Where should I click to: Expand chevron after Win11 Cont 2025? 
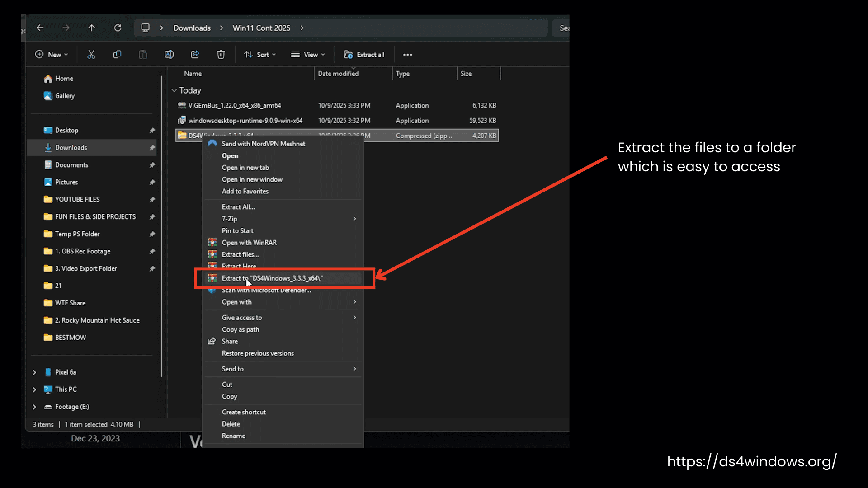click(302, 28)
